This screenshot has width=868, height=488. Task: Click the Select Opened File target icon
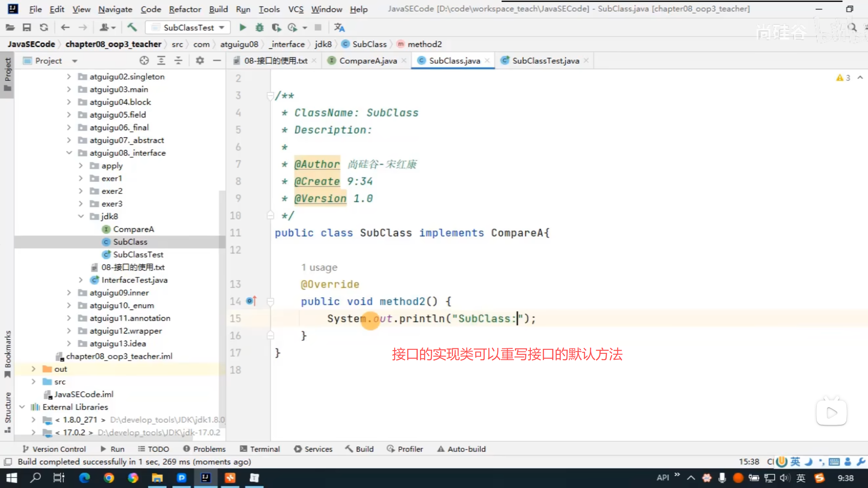pyautogui.click(x=144, y=61)
